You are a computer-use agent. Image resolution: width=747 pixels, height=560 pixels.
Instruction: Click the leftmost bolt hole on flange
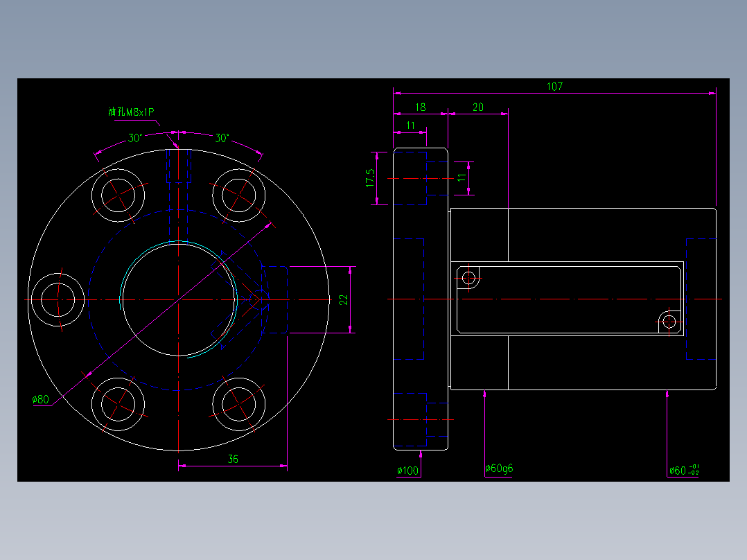pos(58,300)
